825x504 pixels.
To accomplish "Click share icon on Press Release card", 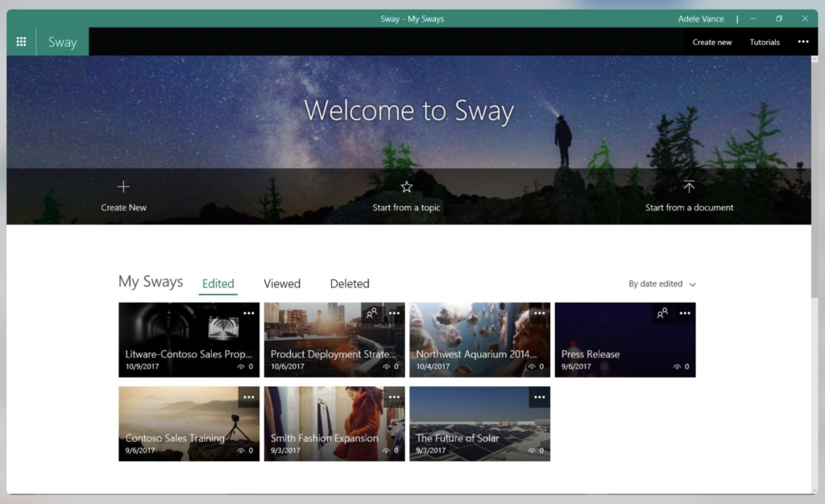I will point(662,313).
